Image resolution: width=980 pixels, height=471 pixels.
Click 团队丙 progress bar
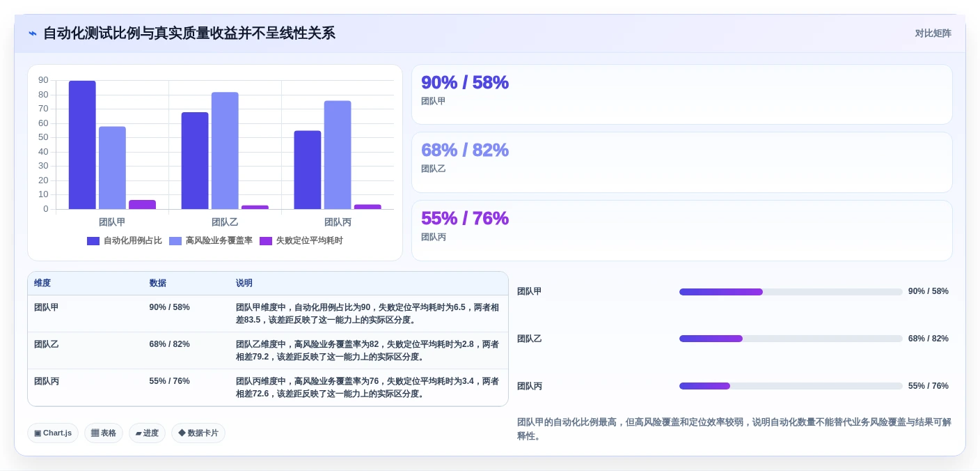(791, 386)
